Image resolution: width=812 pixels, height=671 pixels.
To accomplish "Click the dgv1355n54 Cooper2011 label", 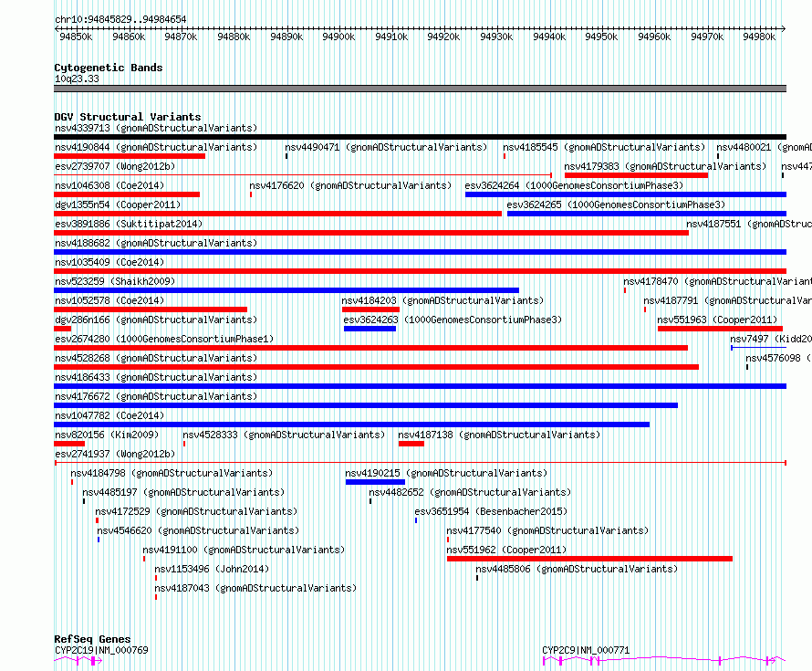I will click(118, 204).
